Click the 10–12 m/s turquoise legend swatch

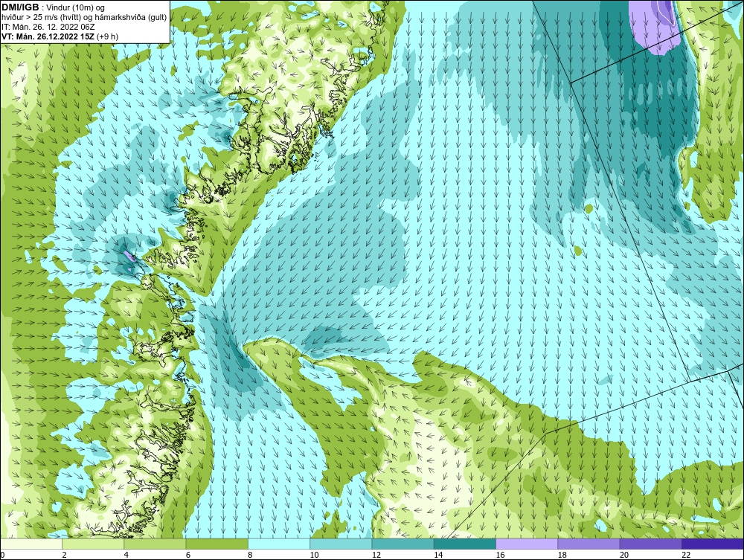(x=341, y=544)
